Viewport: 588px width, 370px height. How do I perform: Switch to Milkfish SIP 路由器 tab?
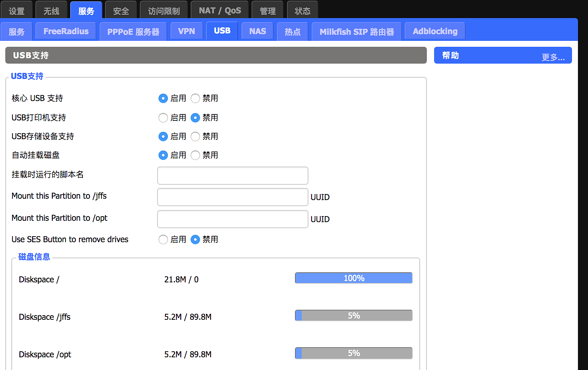pos(357,32)
